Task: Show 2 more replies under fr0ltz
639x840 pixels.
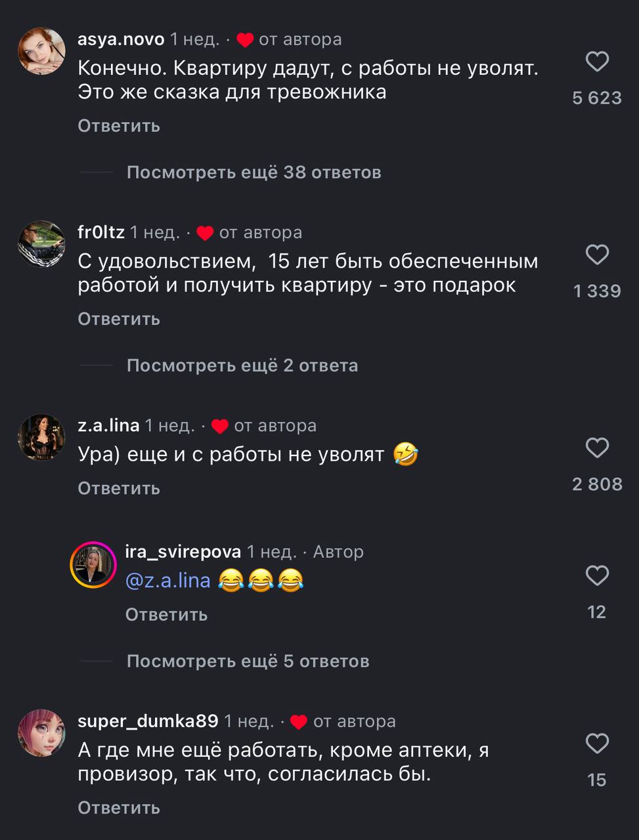Action: click(x=242, y=366)
